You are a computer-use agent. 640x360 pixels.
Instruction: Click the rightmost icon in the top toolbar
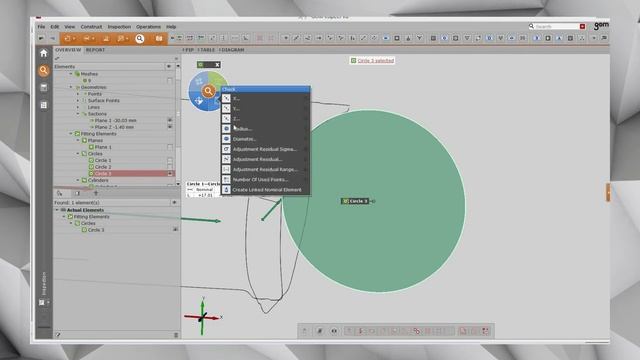pyautogui.click(x=604, y=38)
